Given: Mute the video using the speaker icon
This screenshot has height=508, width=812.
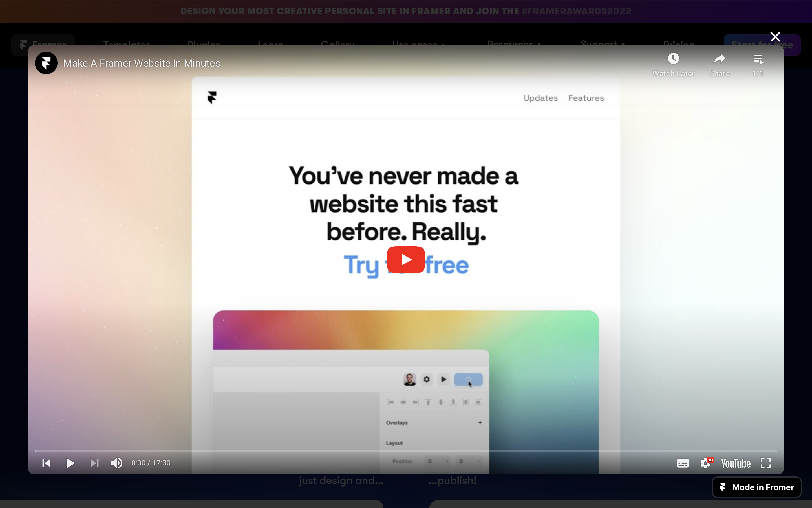Looking at the screenshot, I should [x=116, y=463].
